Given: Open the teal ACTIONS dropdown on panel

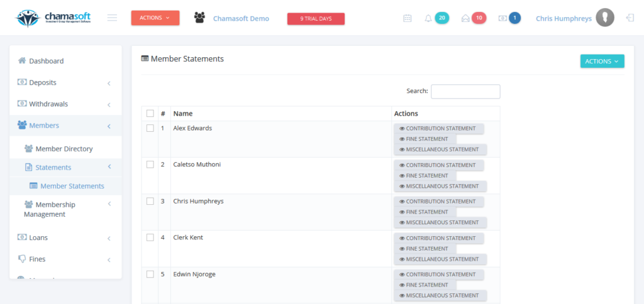Looking at the screenshot, I should [x=602, y=61].
